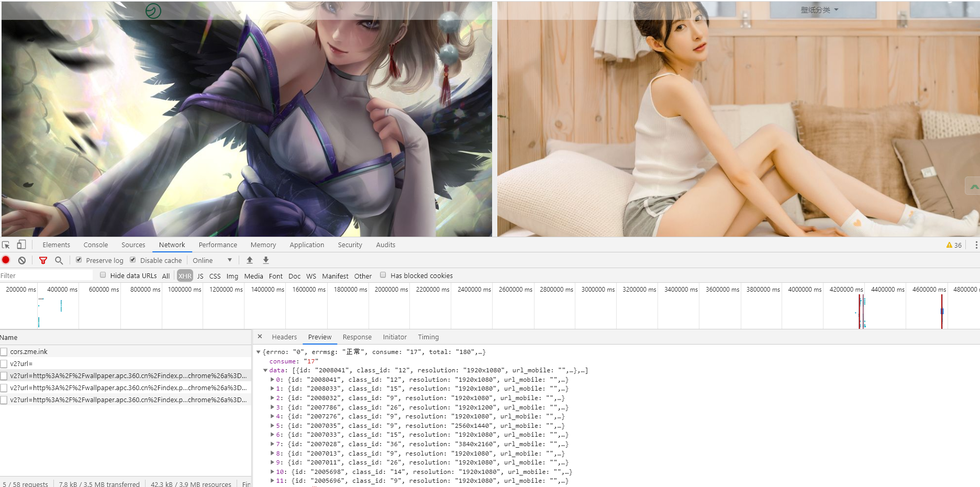Screen dimensions: 980x487
Task: Filter requests by Img type
Action: click(x=232, y=276)
